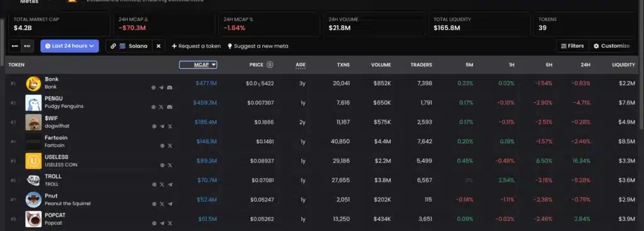Image resolution: width=644 pixels, height=231 pixels.
Task: Sort by the PRICE column header
Action: [257, 65]
